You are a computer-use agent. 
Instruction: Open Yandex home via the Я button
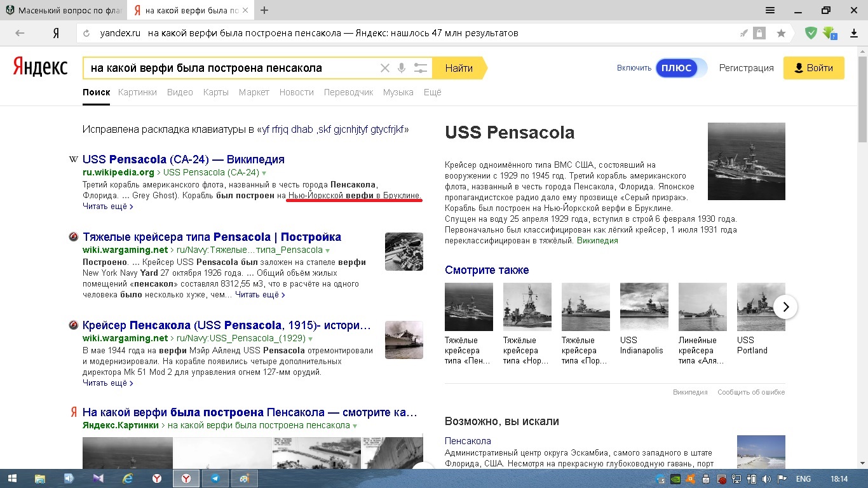[56, 33]
